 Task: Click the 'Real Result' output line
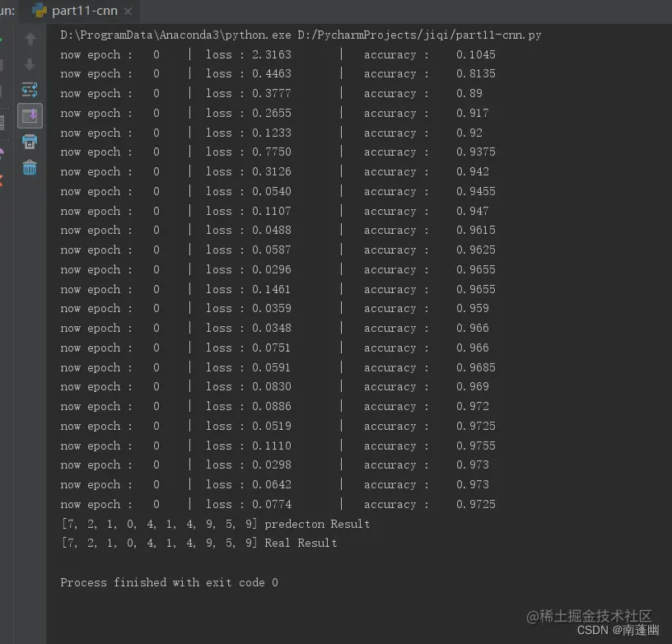[x=199, y=543]
